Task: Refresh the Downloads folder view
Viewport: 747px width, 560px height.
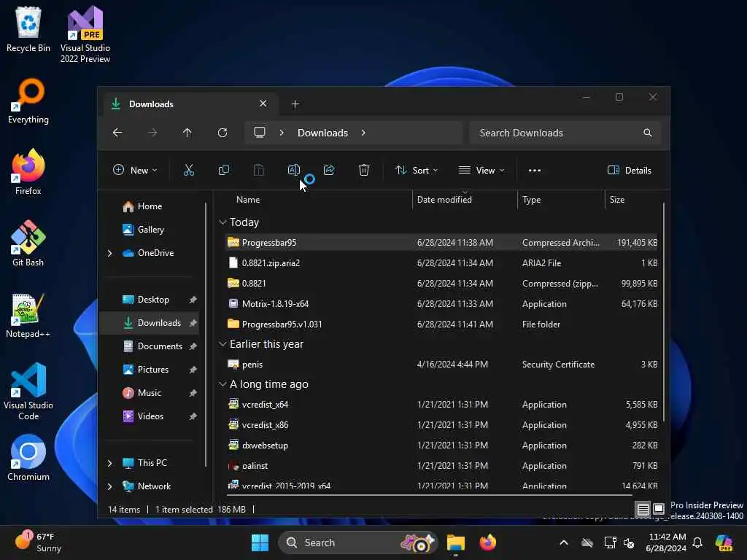Action: coord(222,133)
